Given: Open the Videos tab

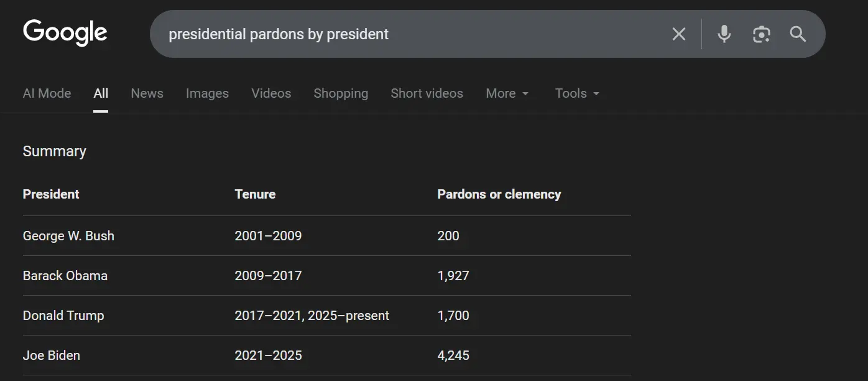Looking at the screenshot, I should click(271, 93).
